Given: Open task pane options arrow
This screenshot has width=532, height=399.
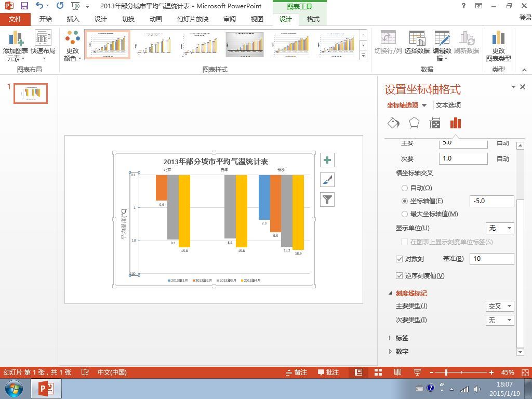Looking at the screenshot, I should pyautogui.click(x=513, y=87).
